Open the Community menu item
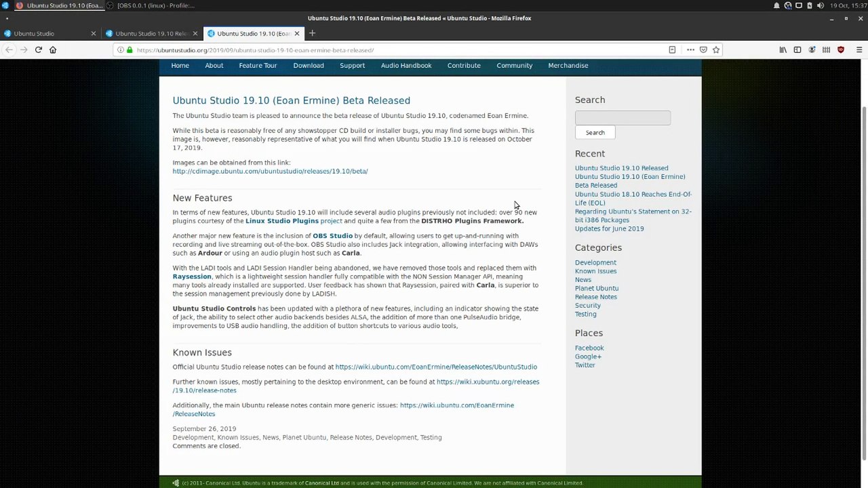868x488 pixels. (x=515, y=66)
